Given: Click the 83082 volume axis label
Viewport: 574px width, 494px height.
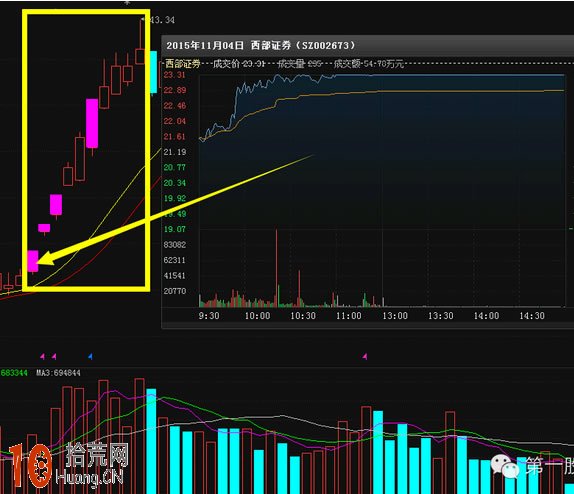Looking at the screenshot, I should [175, 245].
